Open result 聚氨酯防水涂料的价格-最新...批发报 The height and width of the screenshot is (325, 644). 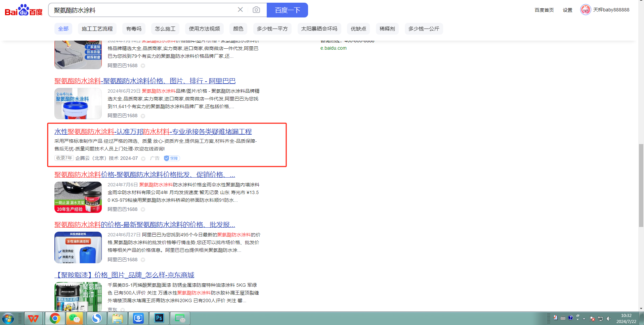[x=145, y=225]
